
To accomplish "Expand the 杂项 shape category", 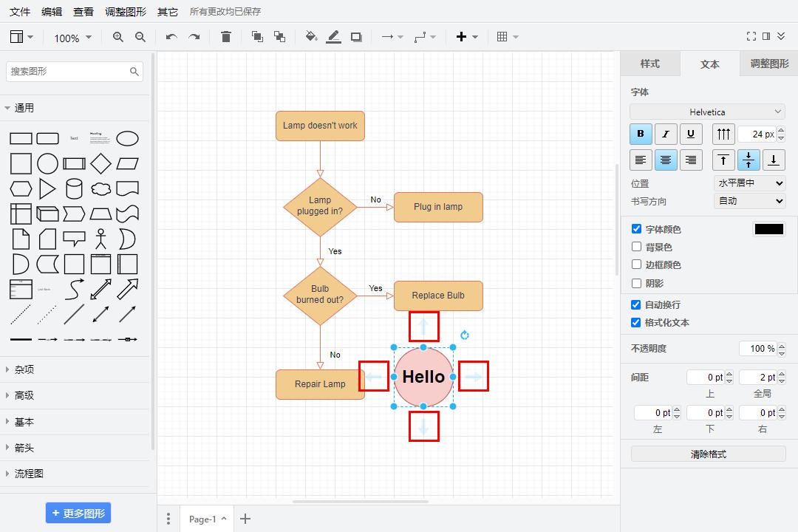I will [24, 369].
